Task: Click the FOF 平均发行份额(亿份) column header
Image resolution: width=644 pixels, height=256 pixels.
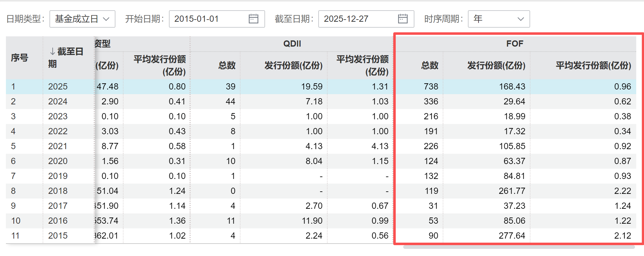Action: coord(593,65)
